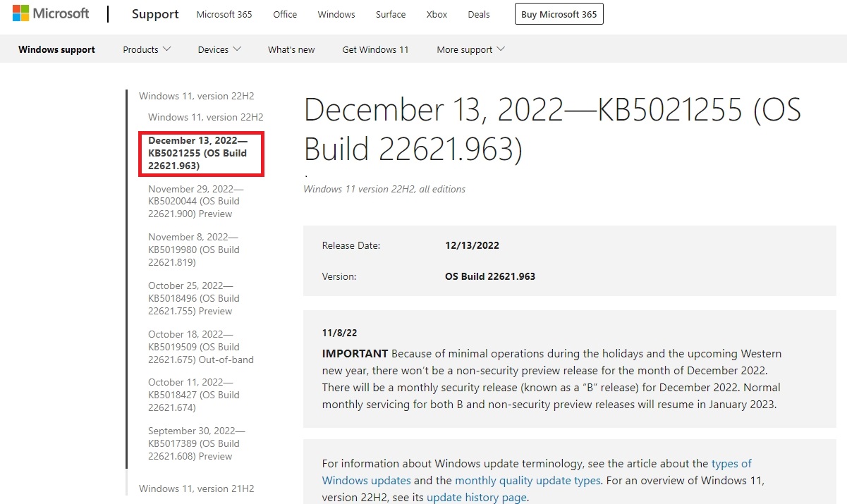Open November 8, 2022 KB5019980 article

(193, 250)
